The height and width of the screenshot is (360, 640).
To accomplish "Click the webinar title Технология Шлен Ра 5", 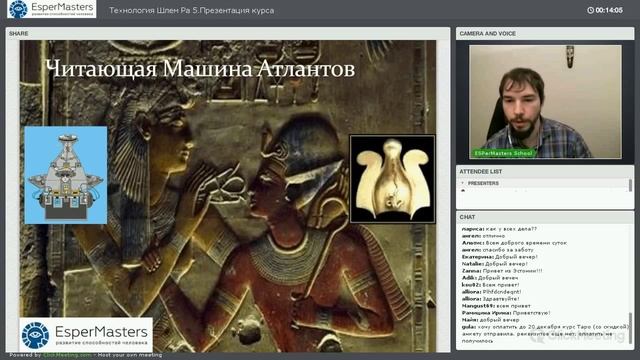I will coord(191,11).
